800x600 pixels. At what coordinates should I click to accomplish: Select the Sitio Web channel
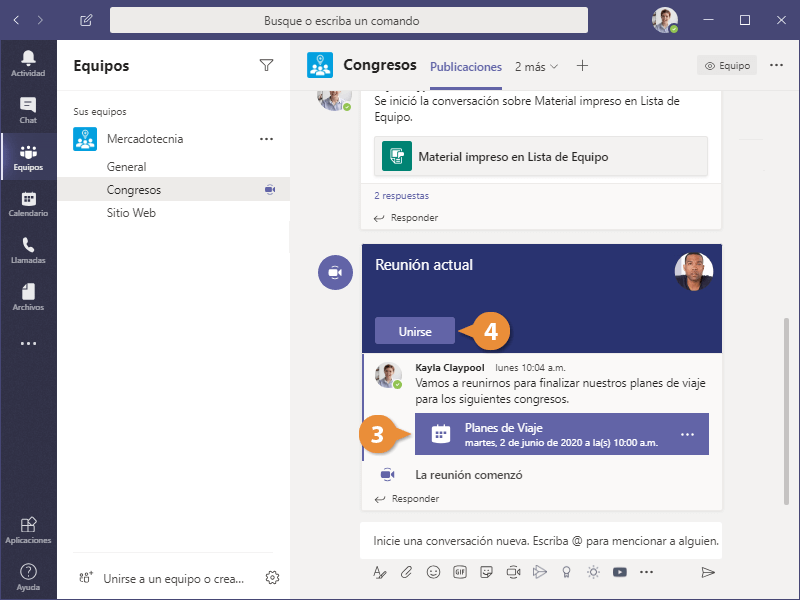point(131,213)
